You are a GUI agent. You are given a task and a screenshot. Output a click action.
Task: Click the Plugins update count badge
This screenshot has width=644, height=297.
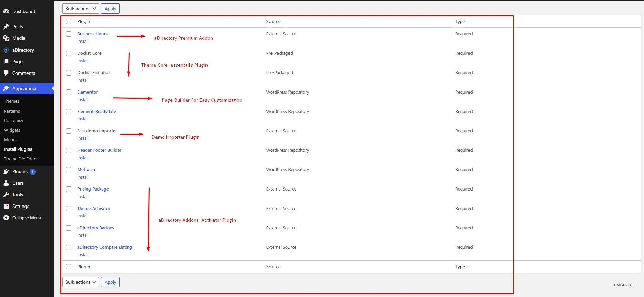coord(33,172)
